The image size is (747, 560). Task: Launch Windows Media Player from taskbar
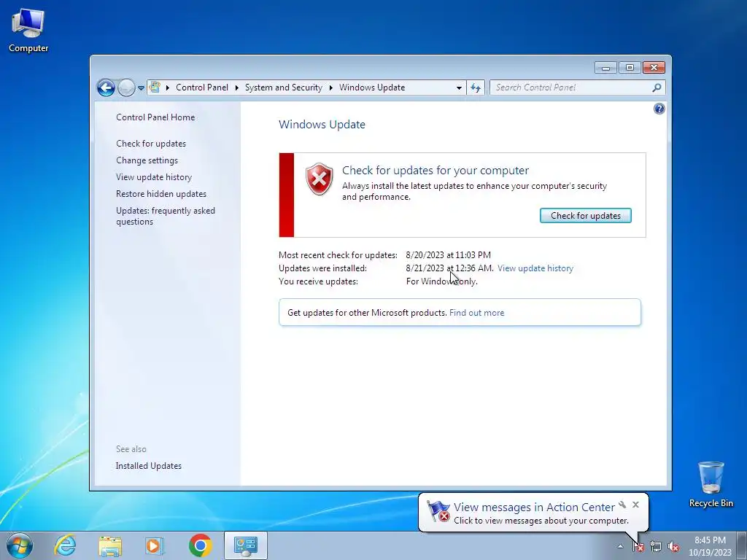pyautogui.click(x=155, y=545)
